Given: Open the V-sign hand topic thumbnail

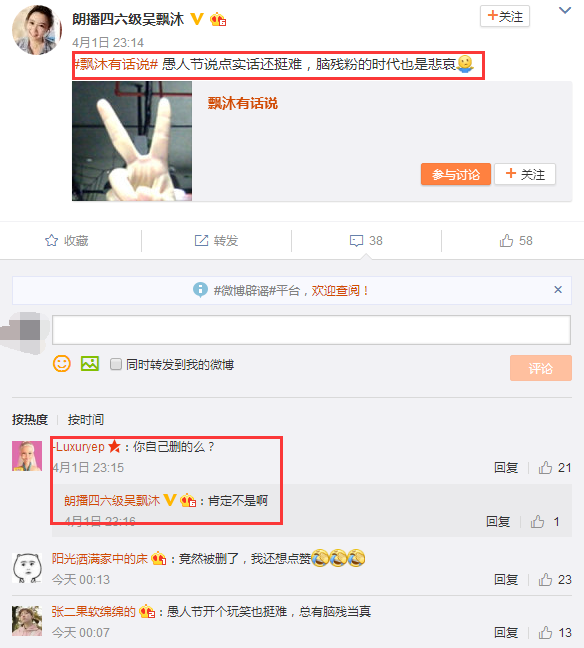Looking at the screenshot, I should point(132,141).
